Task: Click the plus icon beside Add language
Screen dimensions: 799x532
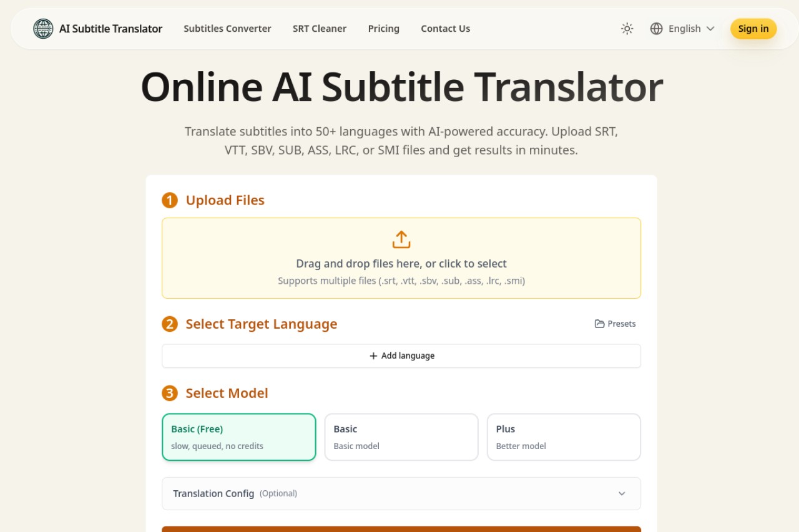Action: click(373, 355)
